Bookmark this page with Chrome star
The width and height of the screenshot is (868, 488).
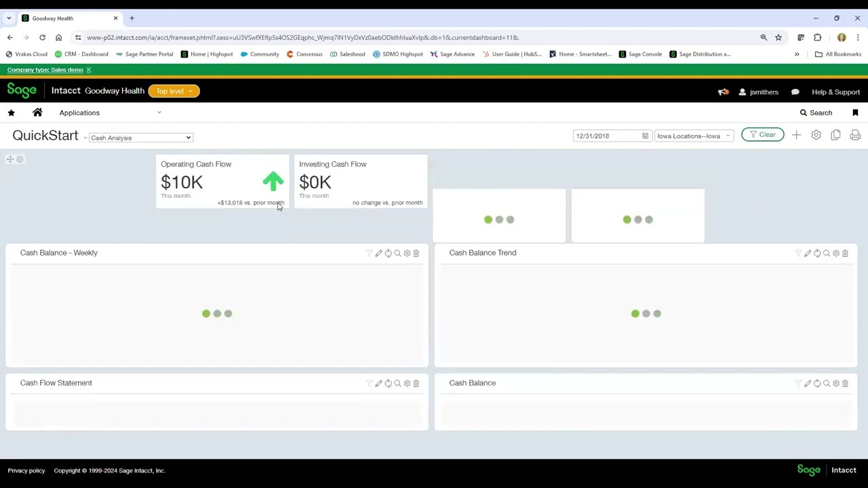click(x=778, y=37)
